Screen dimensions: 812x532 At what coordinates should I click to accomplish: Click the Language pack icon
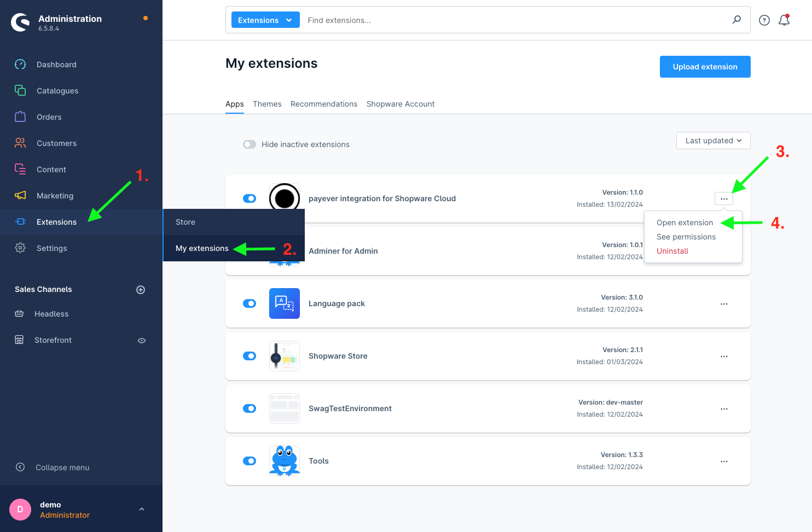(x=285, y=303)
